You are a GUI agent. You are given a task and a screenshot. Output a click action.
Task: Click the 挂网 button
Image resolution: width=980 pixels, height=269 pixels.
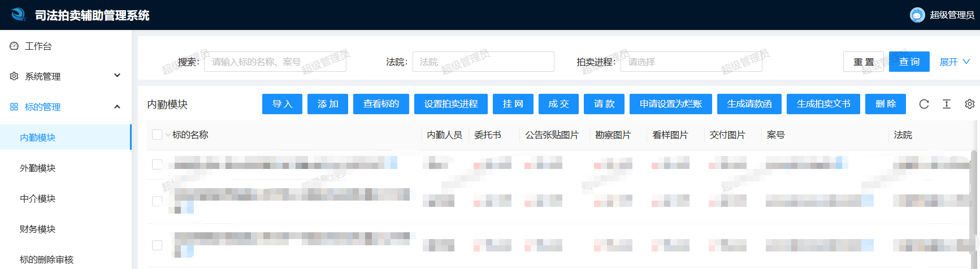tap(513, 104)
